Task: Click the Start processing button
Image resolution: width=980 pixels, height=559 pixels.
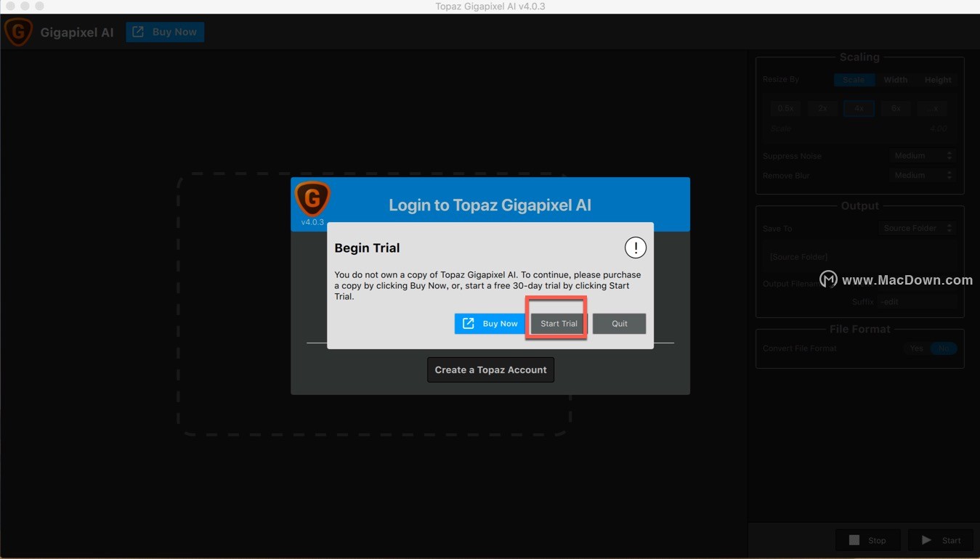Action: pos(941,540)
